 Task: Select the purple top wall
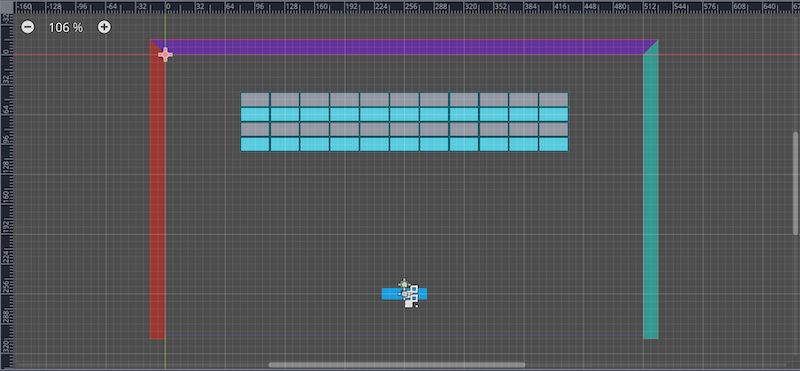click(x=404, y=47)
